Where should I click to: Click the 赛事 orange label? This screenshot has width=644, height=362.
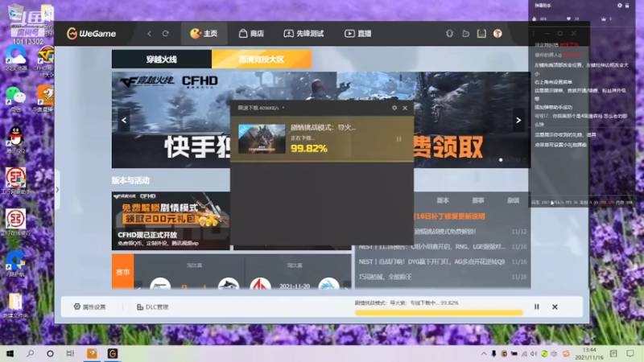pyautogui.click(x=123, y=271)
